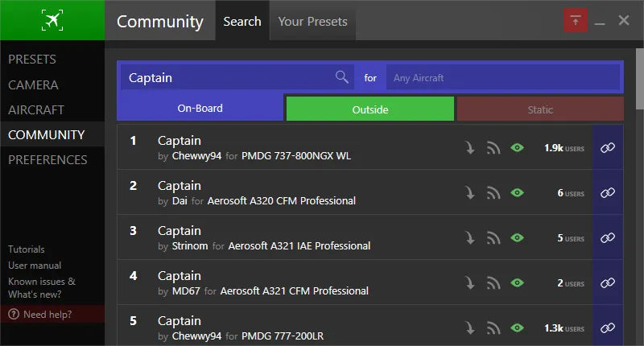Click the Need help? button

click(47, 314)
